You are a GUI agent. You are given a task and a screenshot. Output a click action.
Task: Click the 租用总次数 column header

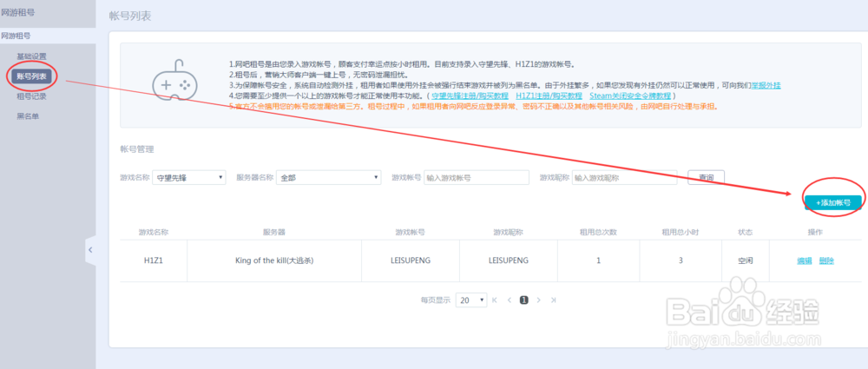pos(598,232)
